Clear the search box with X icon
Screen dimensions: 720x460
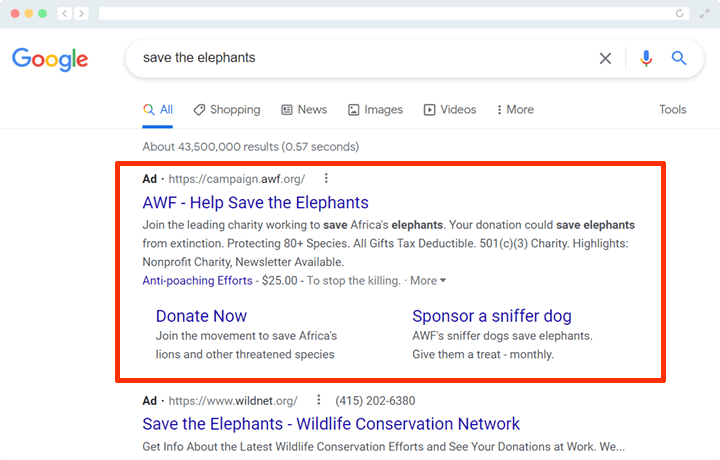tap(605, 58)
